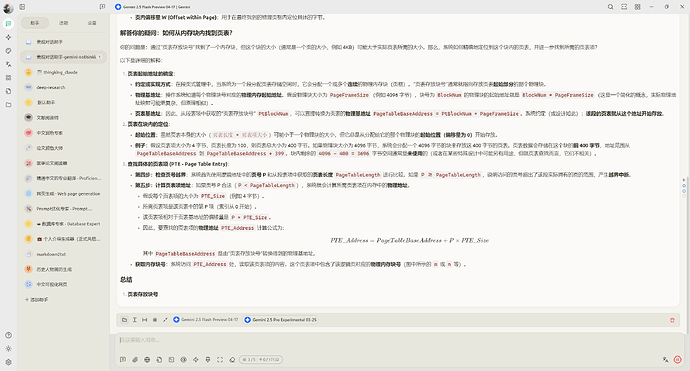Open the knowledge base documents sidebar icon

point(8,91)
